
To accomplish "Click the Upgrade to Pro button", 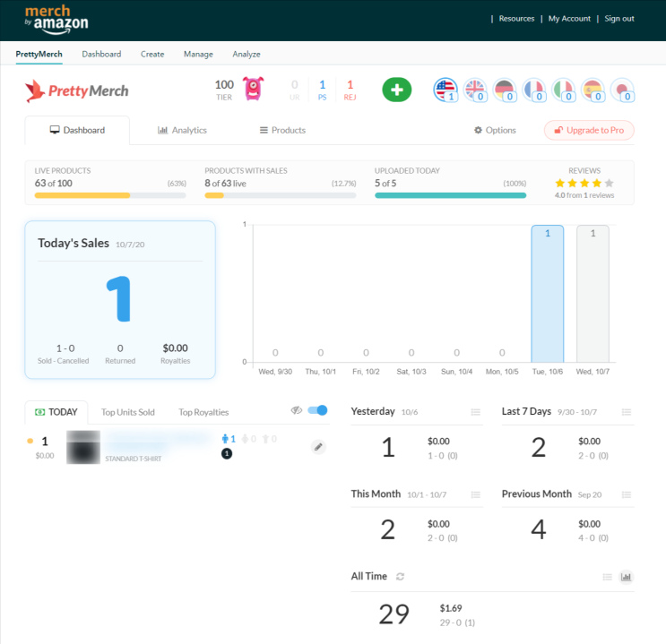I will (x=589, y=131).
